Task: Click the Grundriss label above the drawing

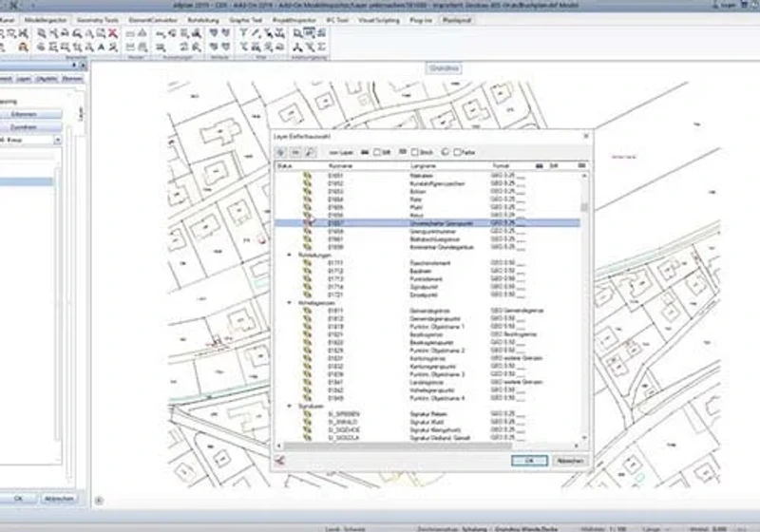Action: tap(445, 68)
